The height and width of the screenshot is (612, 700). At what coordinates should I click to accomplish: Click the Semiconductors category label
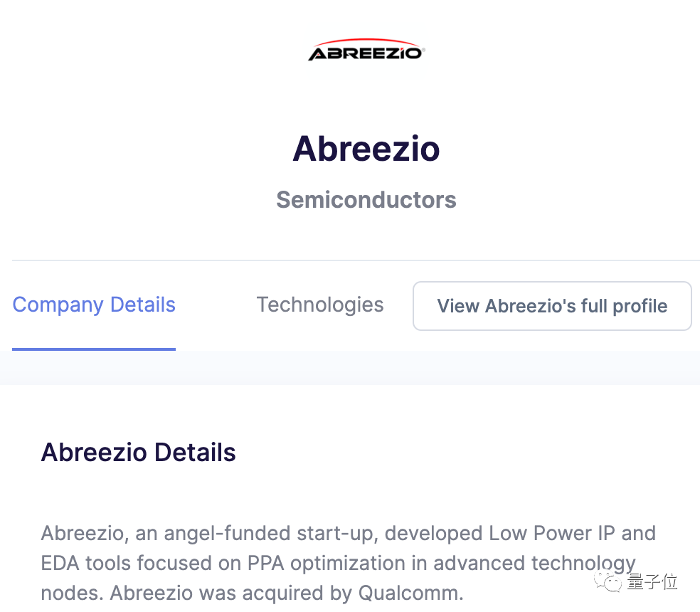[366, 200]
